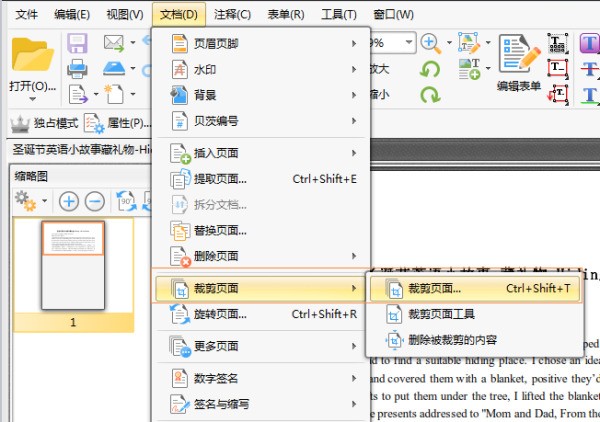
Task: Click the edit content tool icon with pencil
Action: 469,43
